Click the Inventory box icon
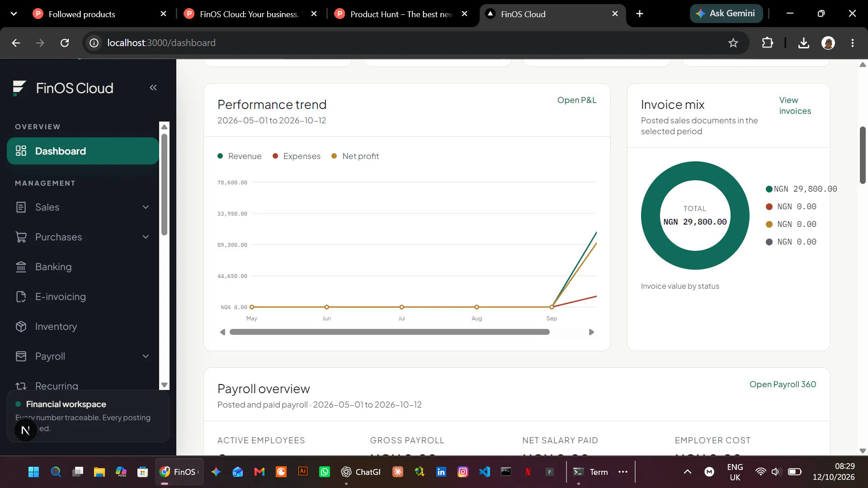 [21, 326]
